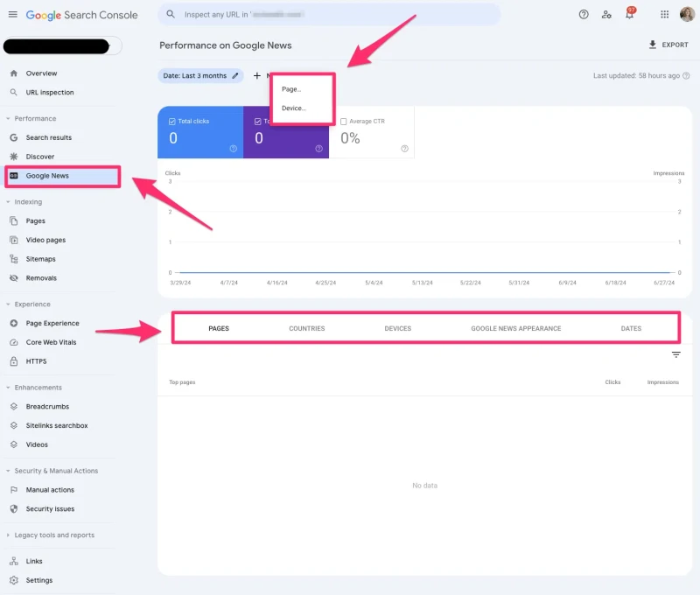Open the help question mark icon
The height and width of the screenshot is (595, 700).
[584, 14]
